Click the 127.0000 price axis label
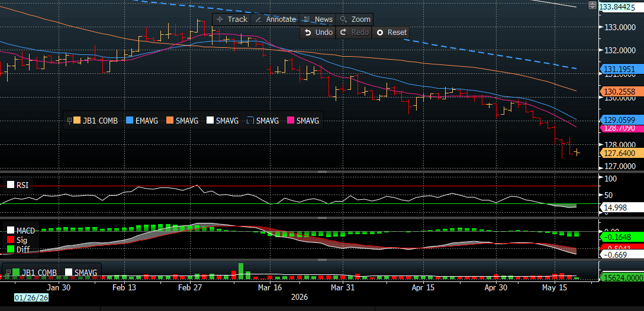The width and height of the screenshot is (644, 311). point(619,167)
